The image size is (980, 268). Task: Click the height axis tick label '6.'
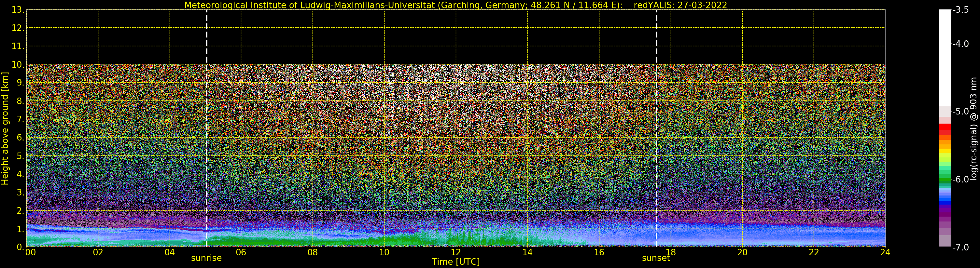click(21, 138)
